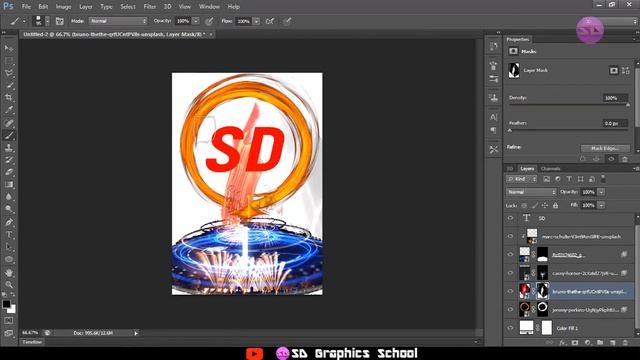
Task: Select the Horizontal Type tool
Action: coord(9,235)
